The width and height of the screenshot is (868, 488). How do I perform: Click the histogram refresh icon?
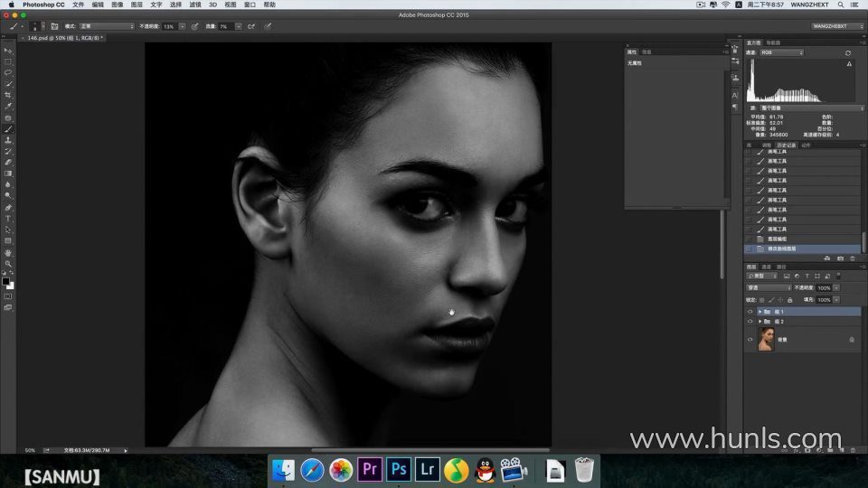click(x=847, y=53)
